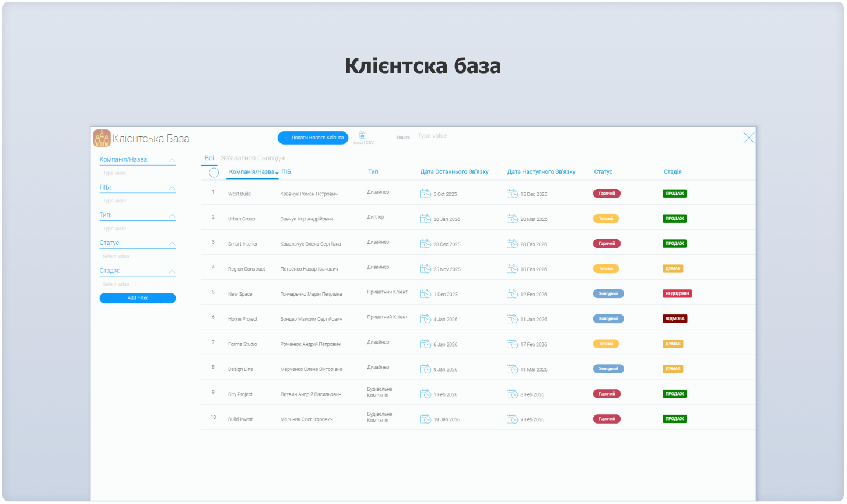The height and width of the screenshot is (504, 847).
Task: Click the calendar icon next to 15 Dec 2025
Action: click(x=512, y=193)
